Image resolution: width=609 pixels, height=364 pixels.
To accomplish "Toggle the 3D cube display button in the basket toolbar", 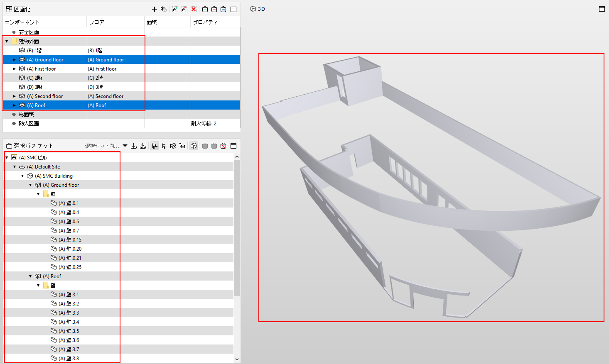I will (x=194, y=146).
